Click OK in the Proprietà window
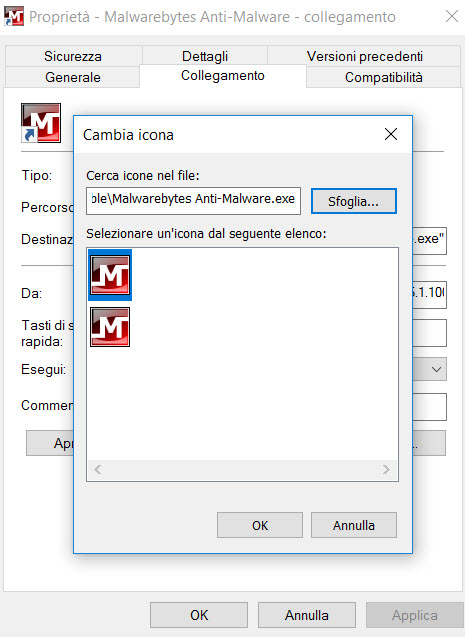The width and height of the screenshot is (465, 637). (x=199, y=615)
